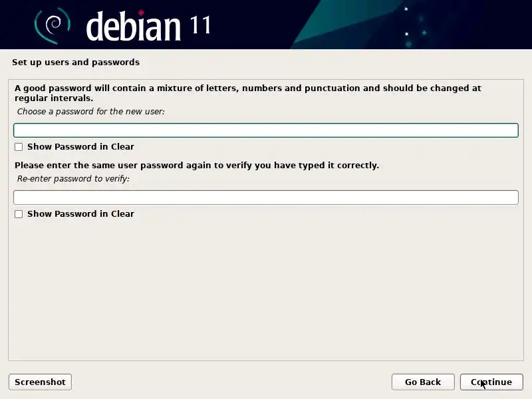Click the good password advice paragraph
Image resolution: width=532 pixels, height=399 pixels.
click(x=247, y=93)
